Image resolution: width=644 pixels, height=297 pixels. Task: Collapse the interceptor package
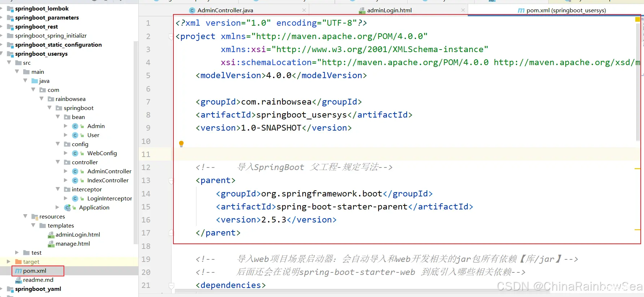pyautogui.click(x=58, y=189)
